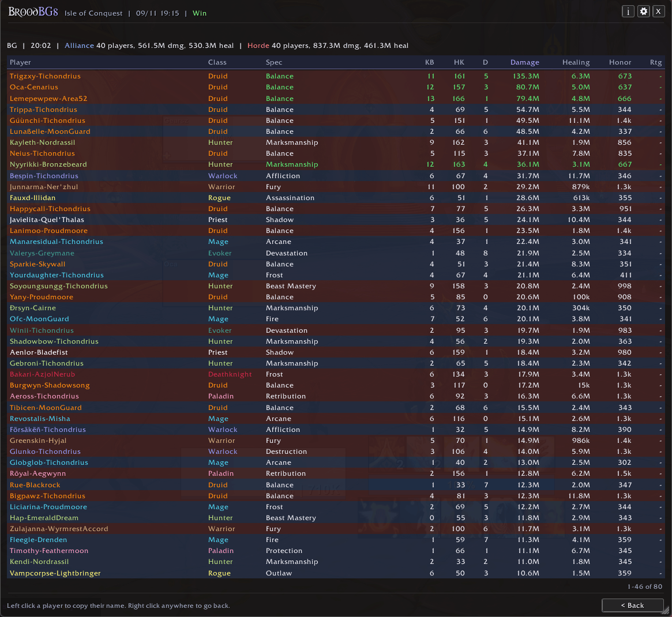Click the Alliance faction label in summary
The image size is (672, 617).
[x=79, y=46]
